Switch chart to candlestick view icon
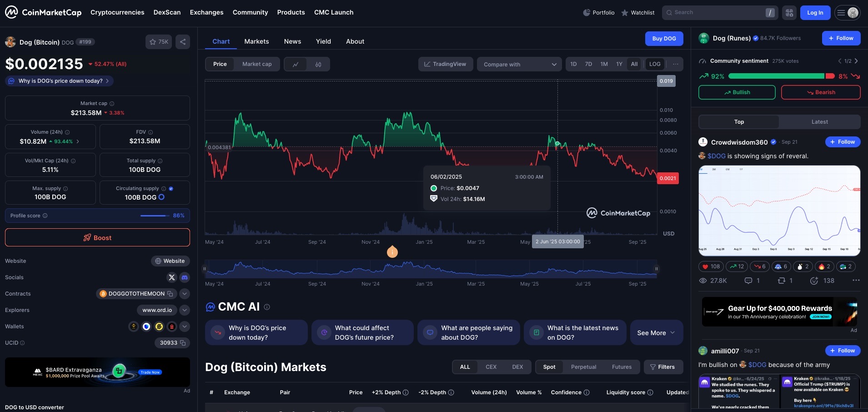Screen dimensions: 868x412 coord(318,64)
